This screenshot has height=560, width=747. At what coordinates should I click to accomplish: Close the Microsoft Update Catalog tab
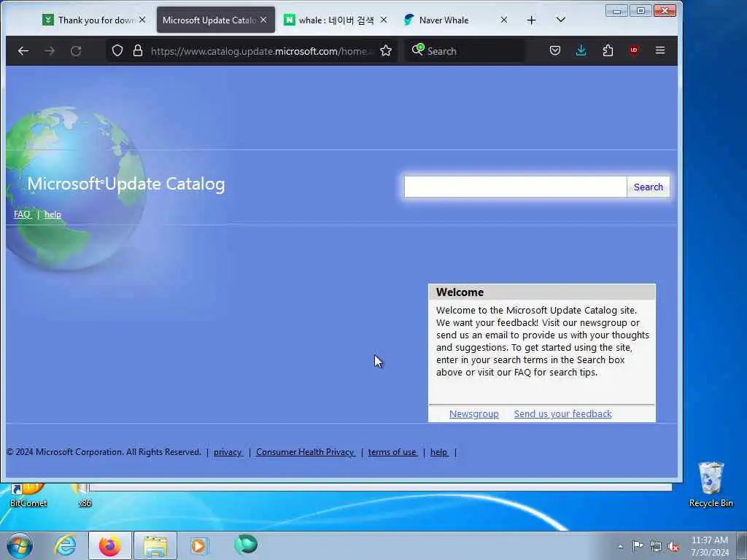coord(263,20)
